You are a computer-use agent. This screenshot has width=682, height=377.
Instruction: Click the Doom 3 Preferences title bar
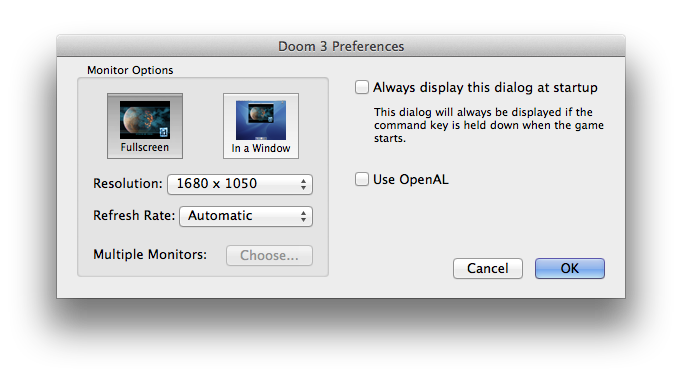[x=341, y=46]
